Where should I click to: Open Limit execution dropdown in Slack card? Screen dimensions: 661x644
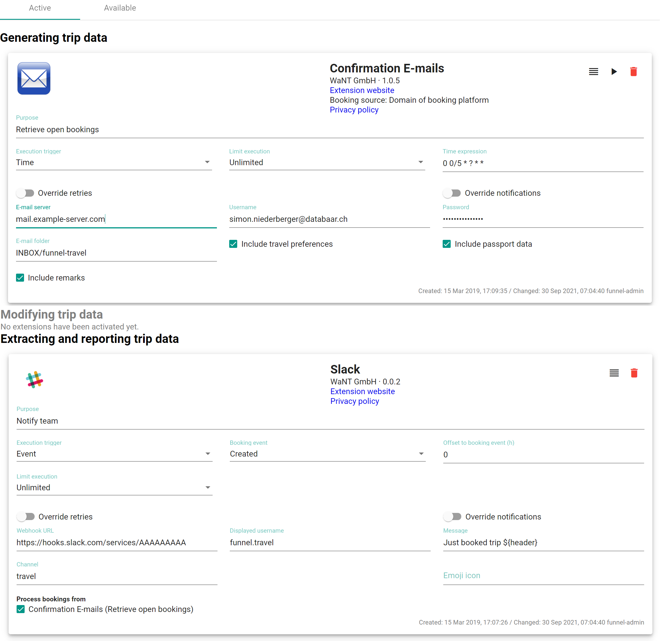[115, 488]
